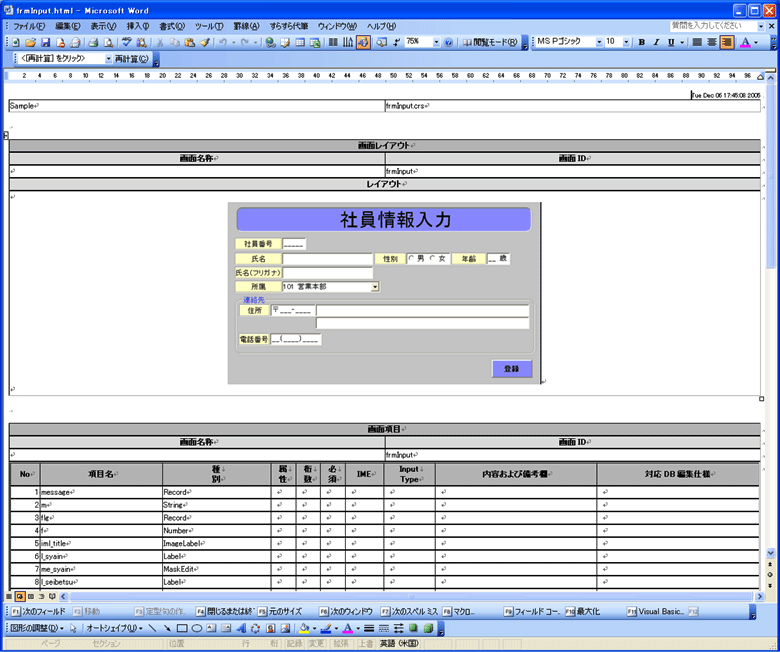Toggle Underline formatting
Viewport: 780px width, 652px height.
pos(671,43)
